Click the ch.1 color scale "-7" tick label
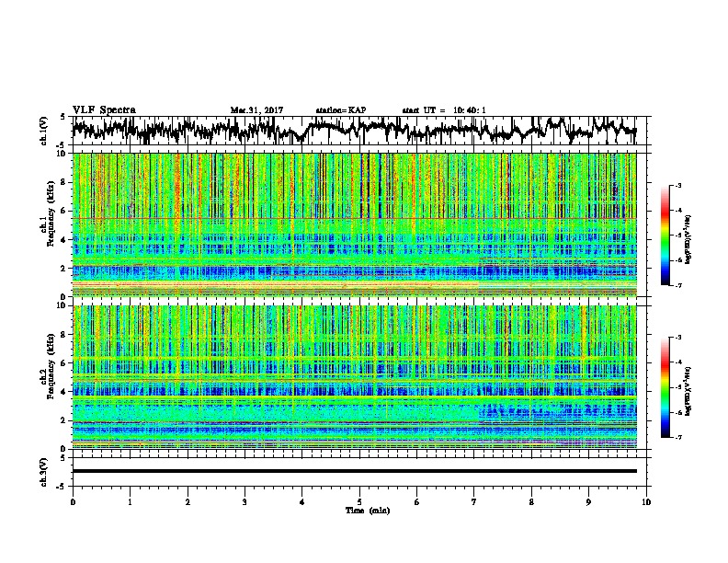728x563 pixels. pos(678,285)
